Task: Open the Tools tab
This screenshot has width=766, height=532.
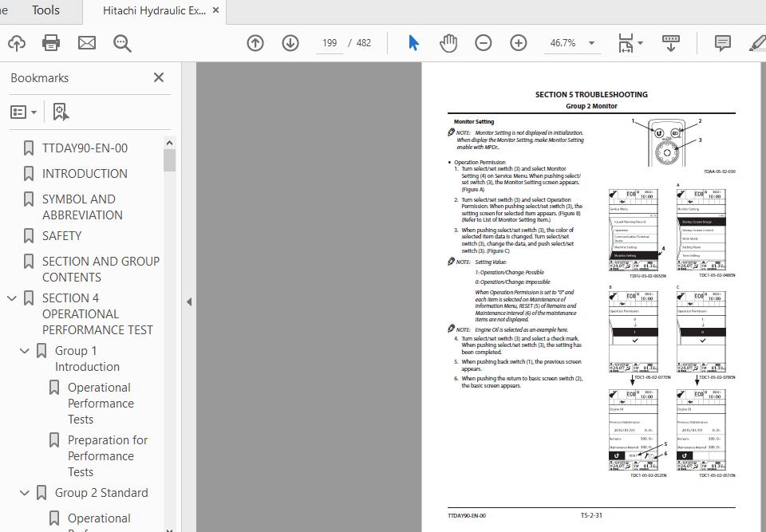Action: tap(45, 10)
